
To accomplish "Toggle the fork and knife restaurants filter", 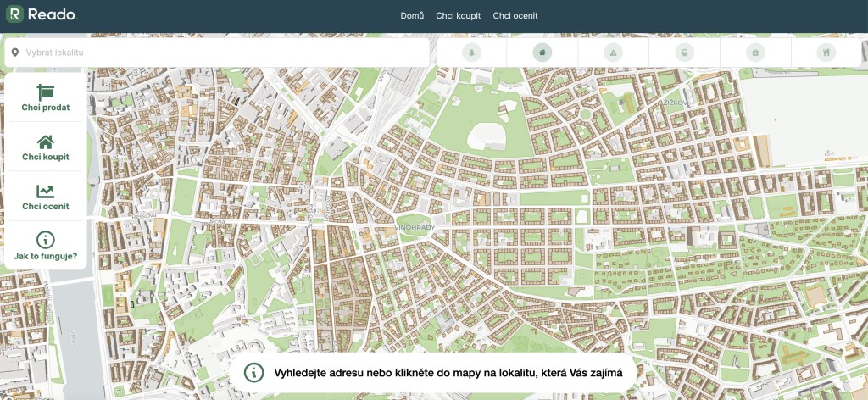I will pos(826,53).
